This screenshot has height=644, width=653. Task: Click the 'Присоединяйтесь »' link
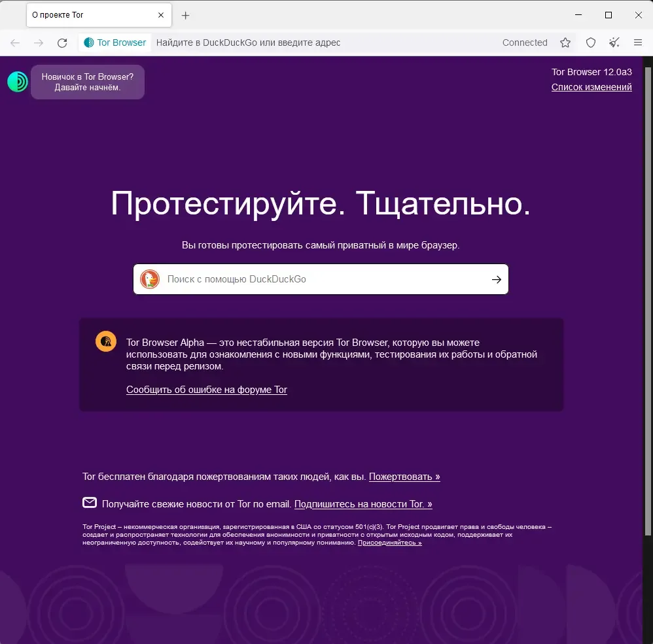tap(390, 543)
